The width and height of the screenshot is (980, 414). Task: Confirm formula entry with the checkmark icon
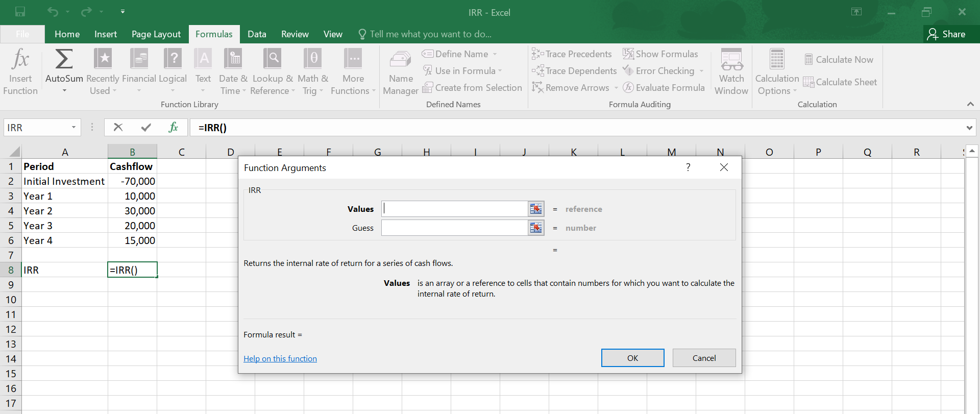(146, 127)
